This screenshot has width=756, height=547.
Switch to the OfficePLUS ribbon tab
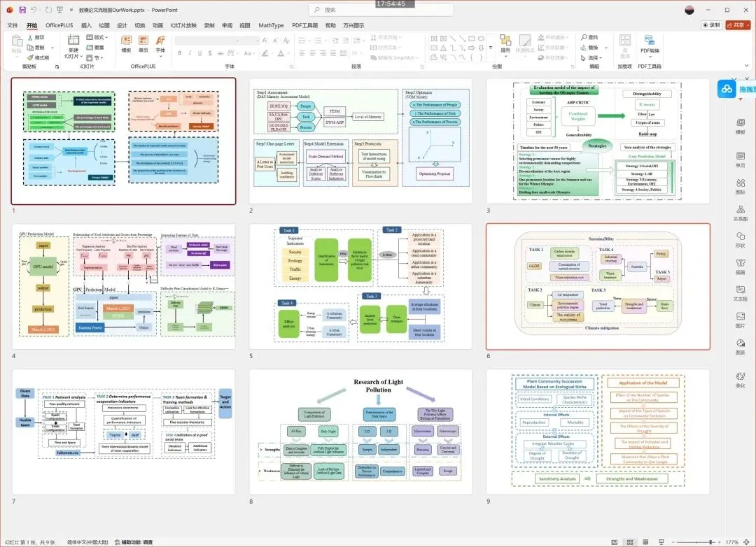59,25
